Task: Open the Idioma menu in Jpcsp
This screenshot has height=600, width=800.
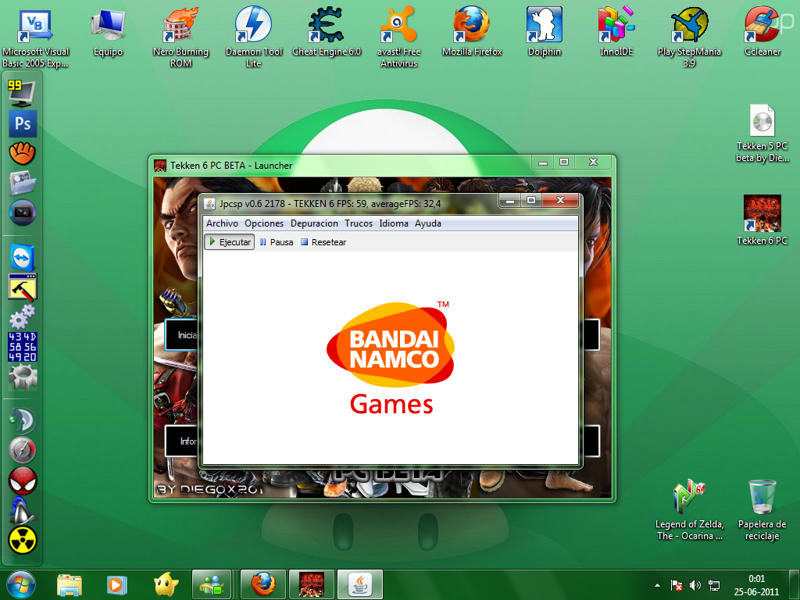Action: [x=393, y=223]
